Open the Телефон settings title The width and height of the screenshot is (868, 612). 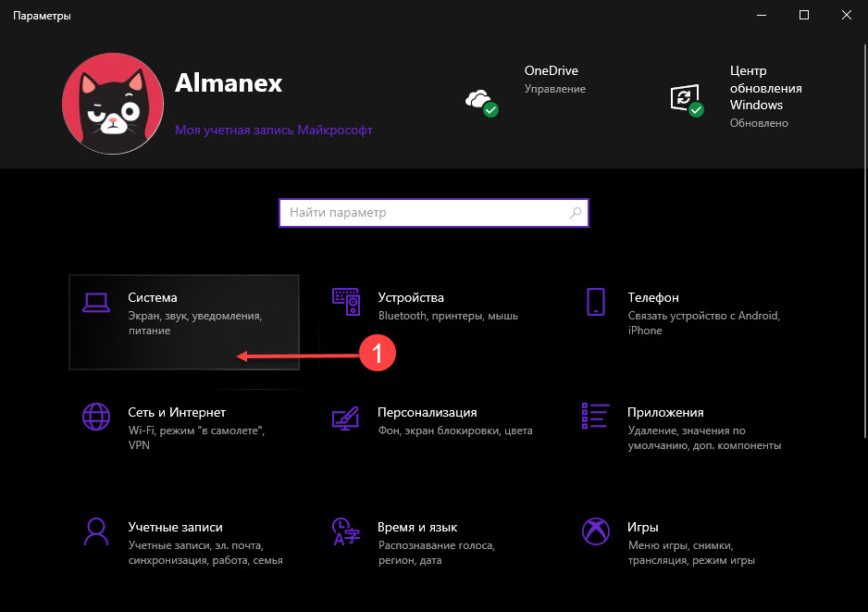click(x=653, y=297)
